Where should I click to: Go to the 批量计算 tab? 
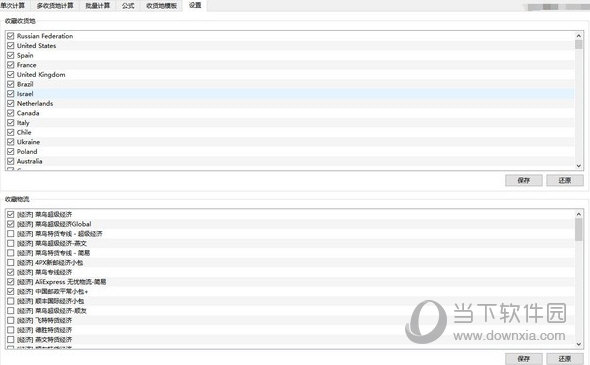coord(97,5)
